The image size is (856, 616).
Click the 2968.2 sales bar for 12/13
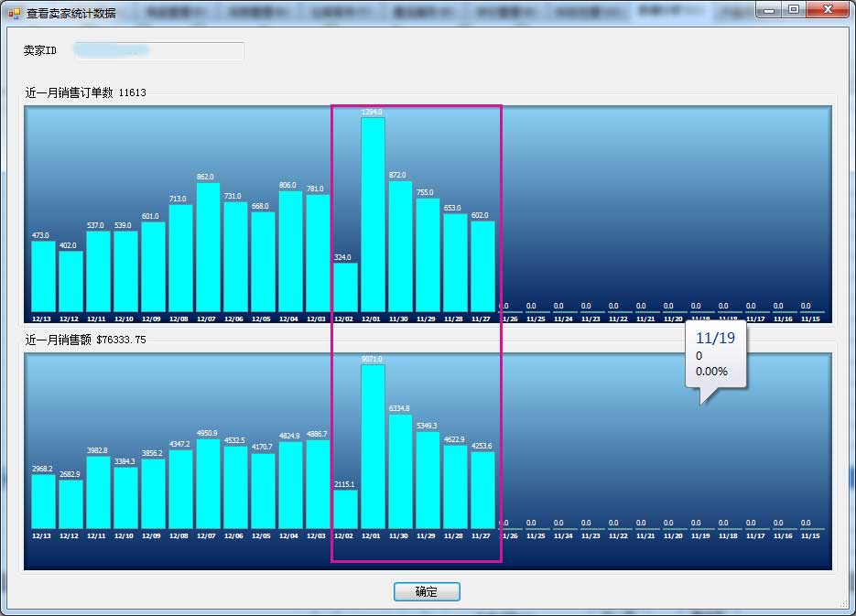click(43, 501)
